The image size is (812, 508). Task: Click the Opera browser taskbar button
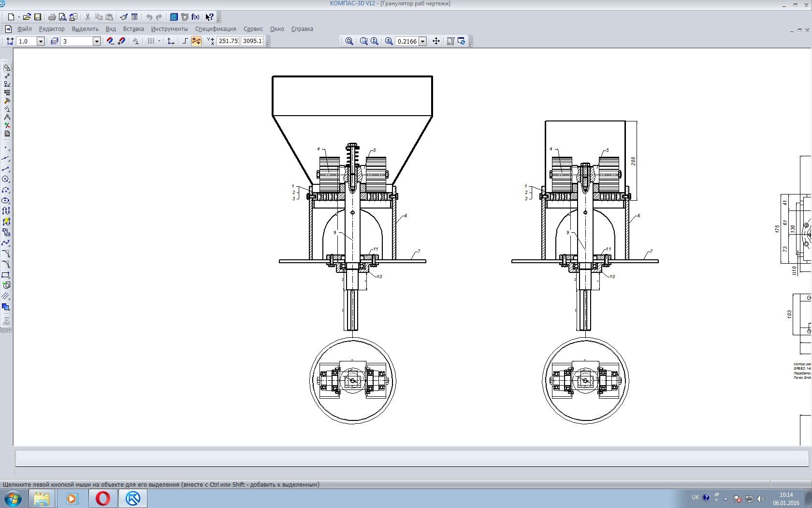click(103, 498)
